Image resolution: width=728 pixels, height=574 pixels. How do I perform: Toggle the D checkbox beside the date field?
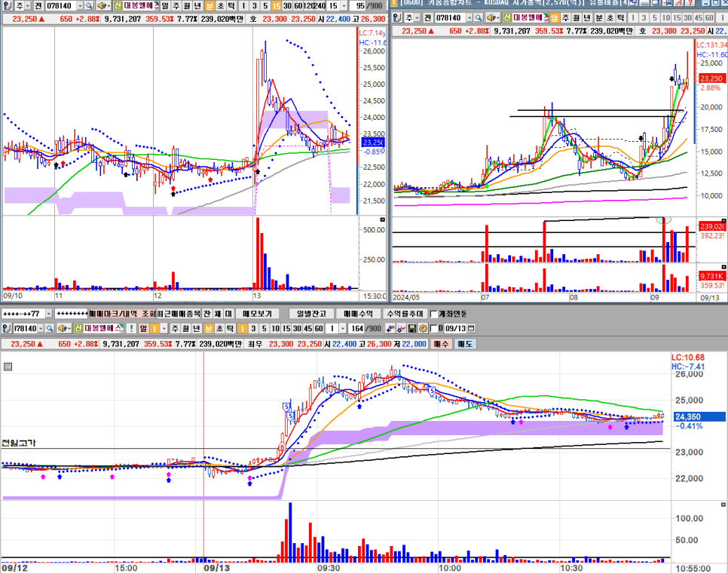point(434,329)
